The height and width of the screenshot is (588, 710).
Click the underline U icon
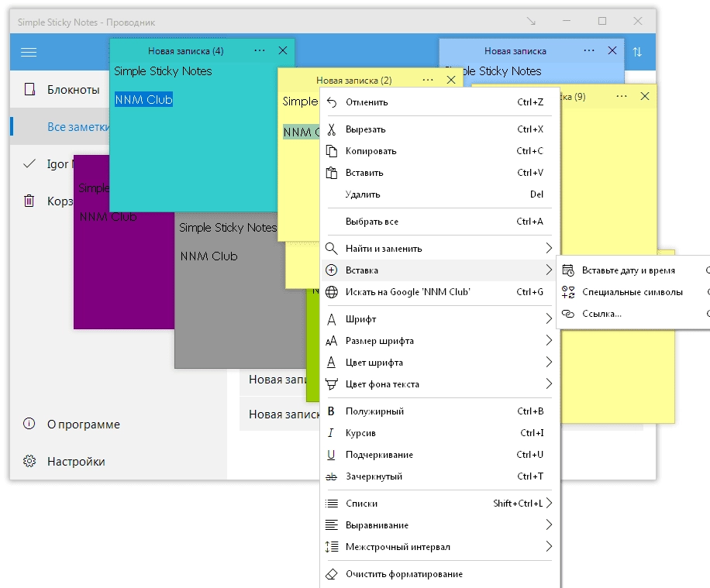tap(331, 455)
